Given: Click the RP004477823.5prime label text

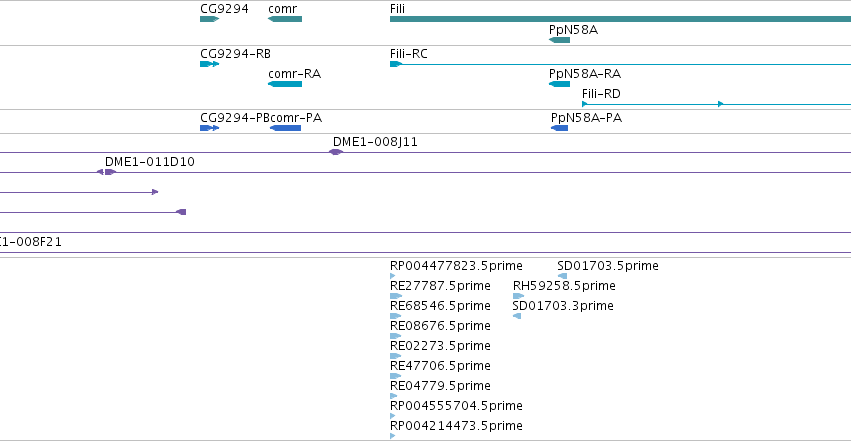Looking at the screenshot, I should 456,266.
